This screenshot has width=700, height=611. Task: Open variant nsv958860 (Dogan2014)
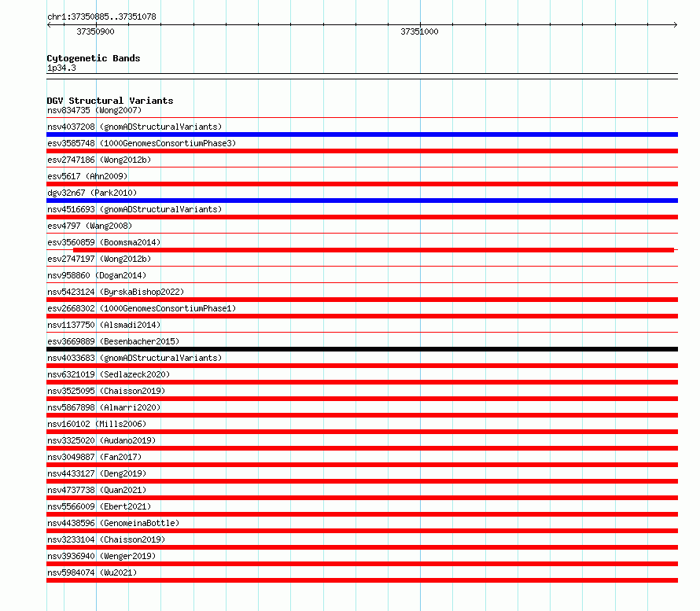[97, 275]
